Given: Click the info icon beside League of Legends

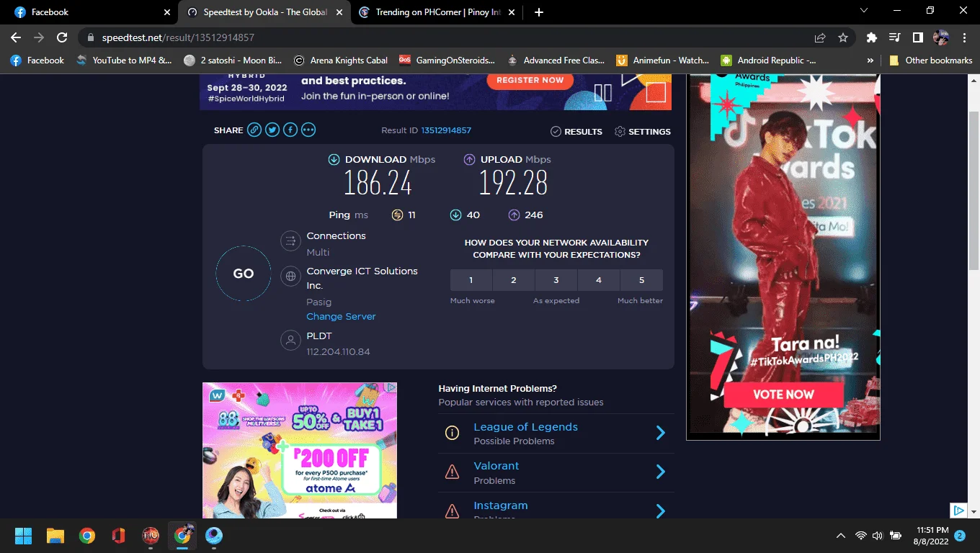Looking at the screenshot, I should pos(453,433).
